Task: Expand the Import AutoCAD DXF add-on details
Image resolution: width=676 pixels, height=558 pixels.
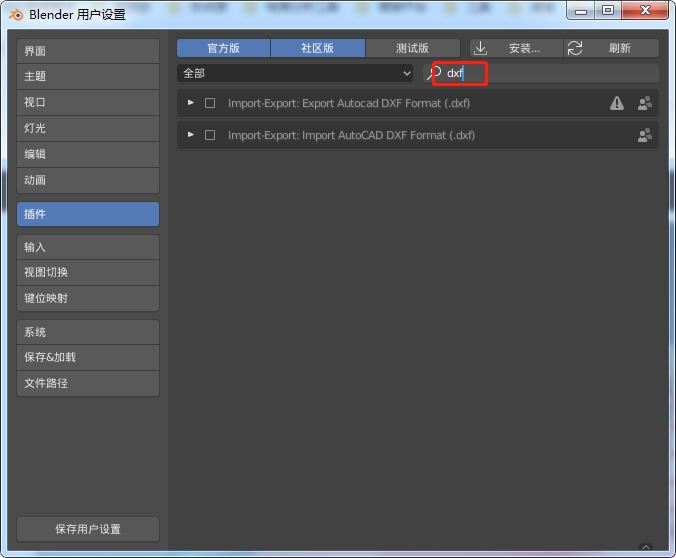Action: pyautogui.click(x=191, y=135)
